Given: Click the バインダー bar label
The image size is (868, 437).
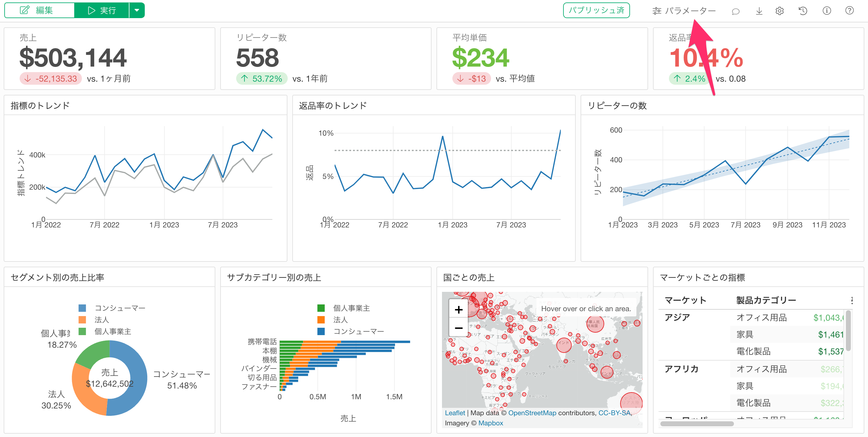Looking at the screenshot, I should [259, 369].
